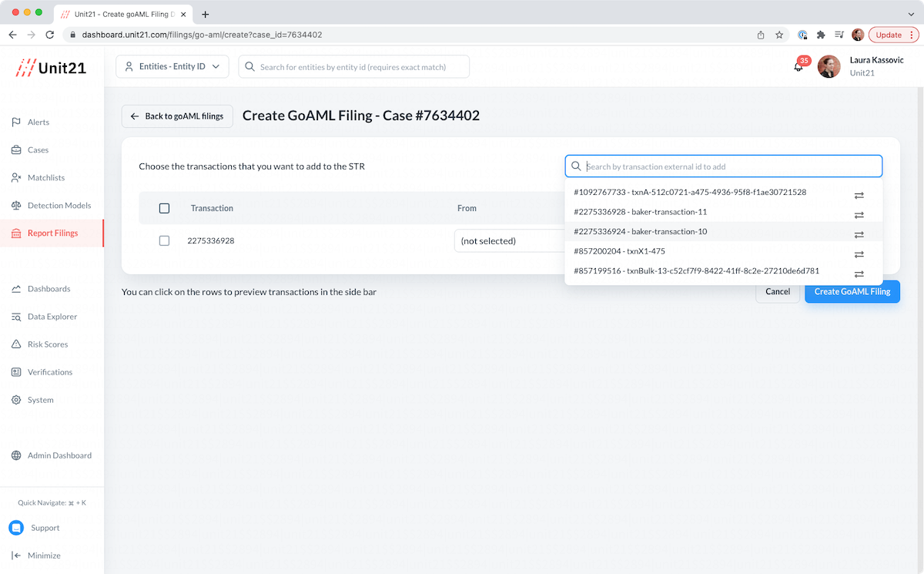Screen dimensions: 924x574
Task: Select txnBulk-13 transaction suggestion
Action: point(724,271)
